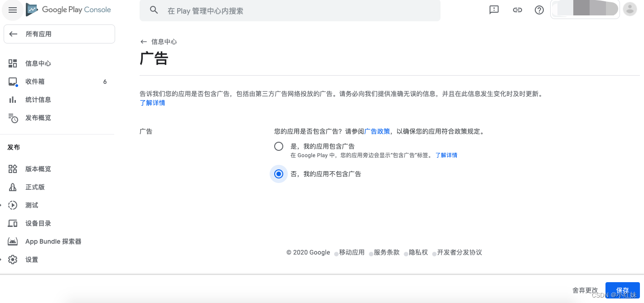Select 否，我的应用不包含广告 radio option
This screenshot has width=644, height=303.
tap(278, 173)
